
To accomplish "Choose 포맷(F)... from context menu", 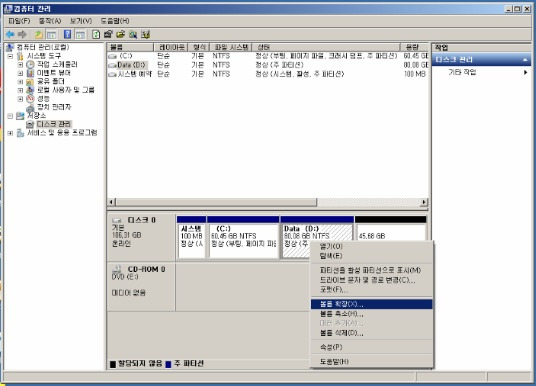I will pos(372,290).
